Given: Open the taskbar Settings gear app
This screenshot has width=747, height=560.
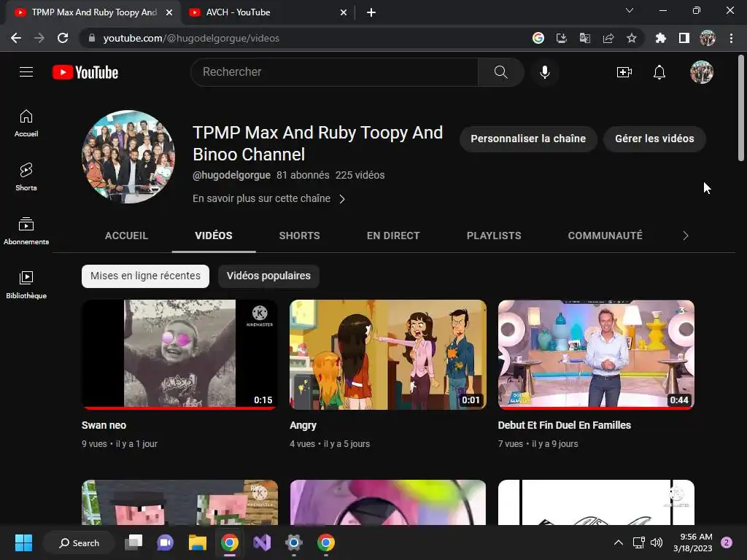Looking at the screenshot, I should [x=293, y=542].
